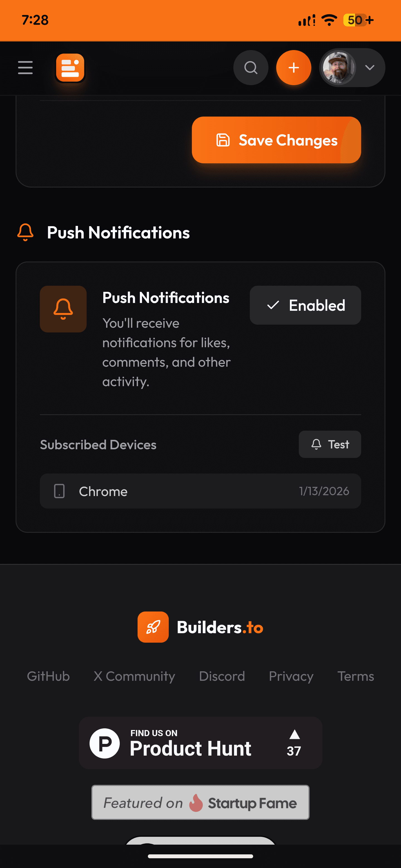Disable push notifications via the Enabled toggle

[305, 305]
